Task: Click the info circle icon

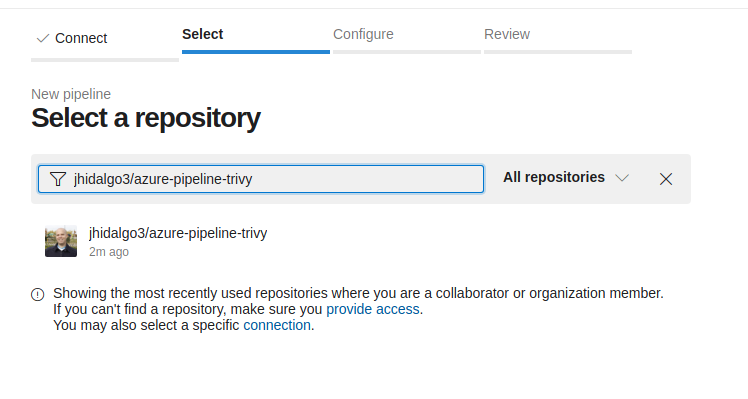Action: pos(38,294)
